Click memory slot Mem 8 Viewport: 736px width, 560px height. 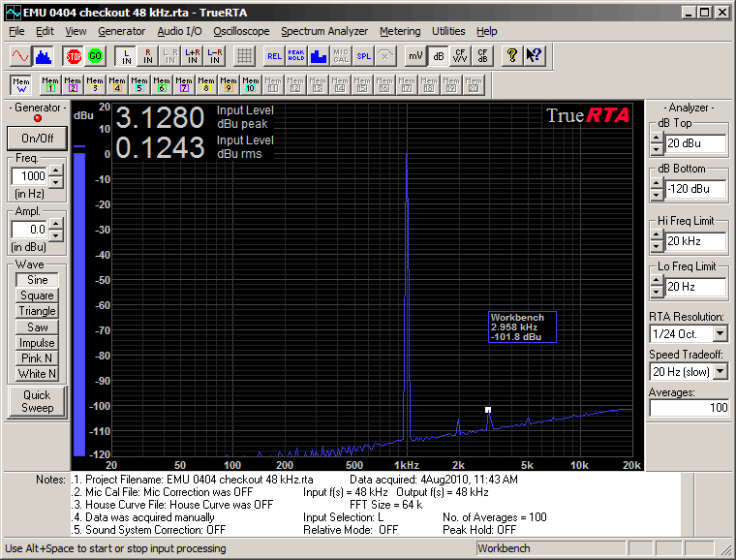(206, 84)
